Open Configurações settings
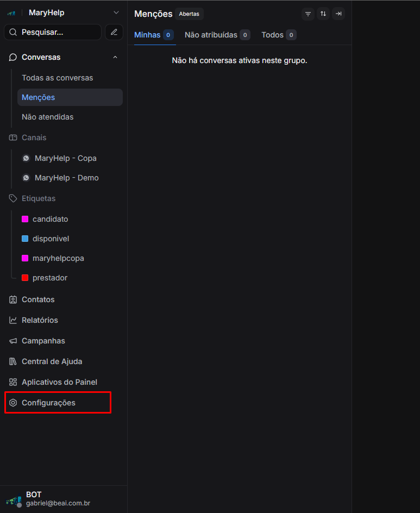 pos(48,403)
